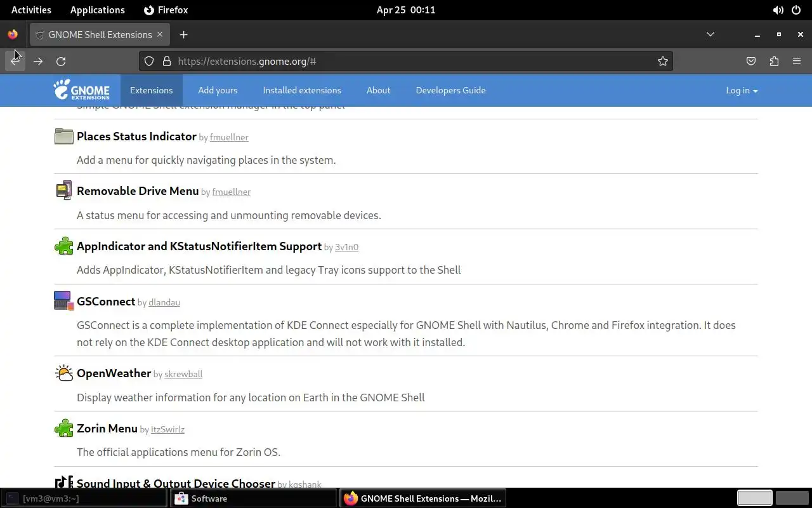Screen dimensions: 812x508
Task: Open the About page
Action: pos(378,90)
